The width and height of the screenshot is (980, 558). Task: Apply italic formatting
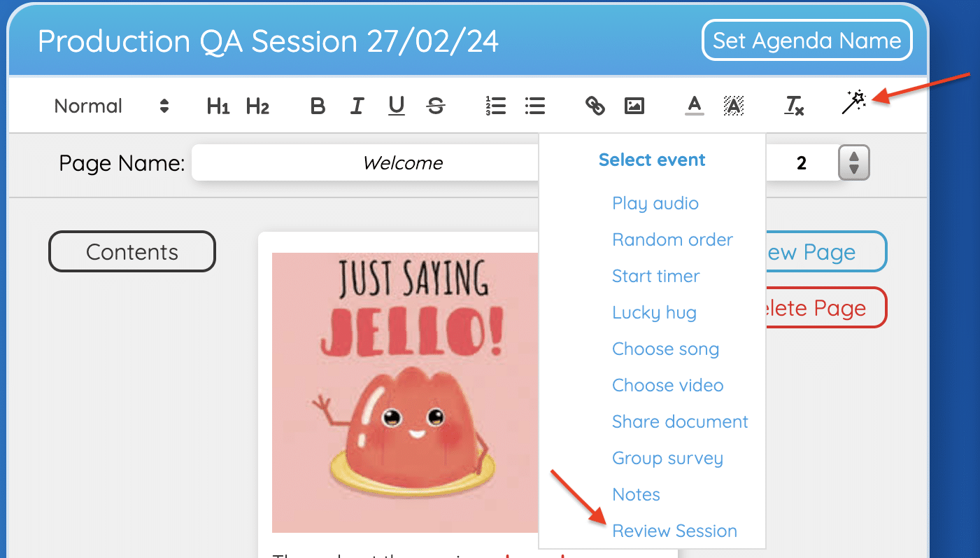tap(357, 106)
